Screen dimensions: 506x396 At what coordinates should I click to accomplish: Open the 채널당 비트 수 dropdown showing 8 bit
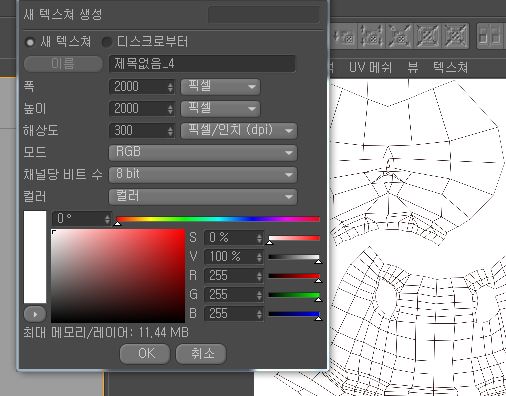(x=203, y=174)
